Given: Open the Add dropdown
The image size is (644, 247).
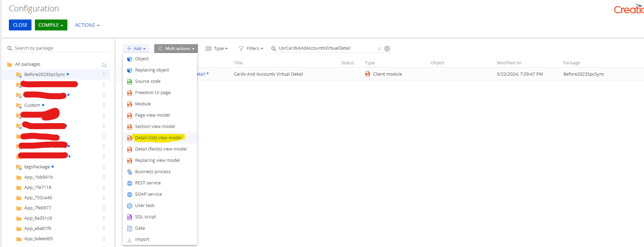Looking at the screenshot, I should tap(136, 49).
